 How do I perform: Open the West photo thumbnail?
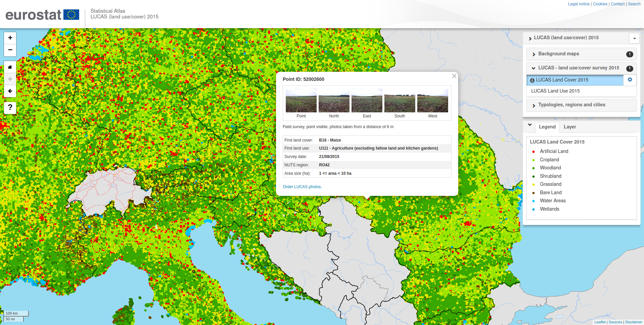tap(433, 100)
